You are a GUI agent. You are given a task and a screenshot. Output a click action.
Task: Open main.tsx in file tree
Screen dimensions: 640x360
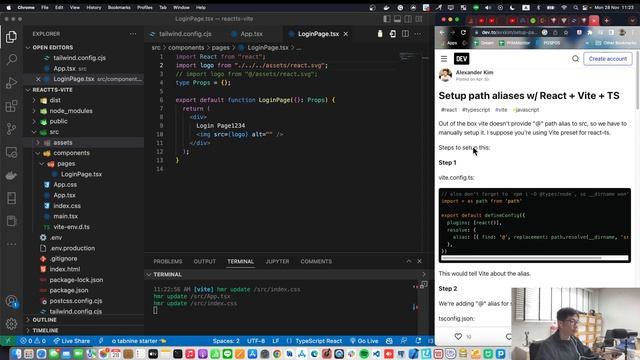(x=65, y=216)
